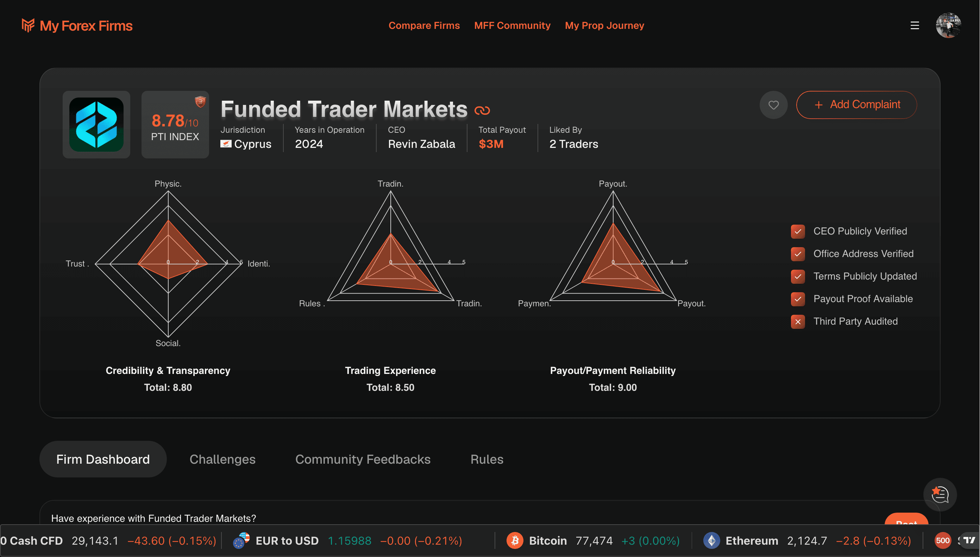980x557 pixels.
Task: Click the 8.78/10 PTI Index score card
Action: tap(175, 124)
